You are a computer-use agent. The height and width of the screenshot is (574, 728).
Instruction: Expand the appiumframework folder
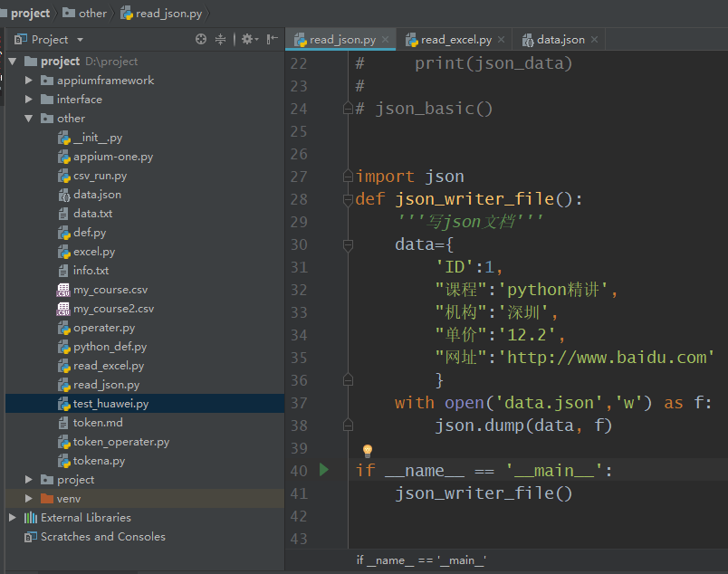(29, 81)
